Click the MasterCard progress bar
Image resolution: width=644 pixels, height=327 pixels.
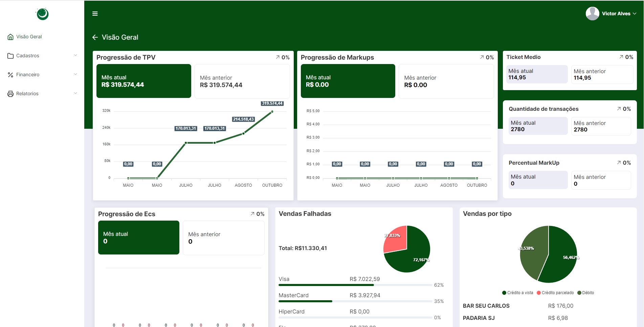[x=355, y=301]
